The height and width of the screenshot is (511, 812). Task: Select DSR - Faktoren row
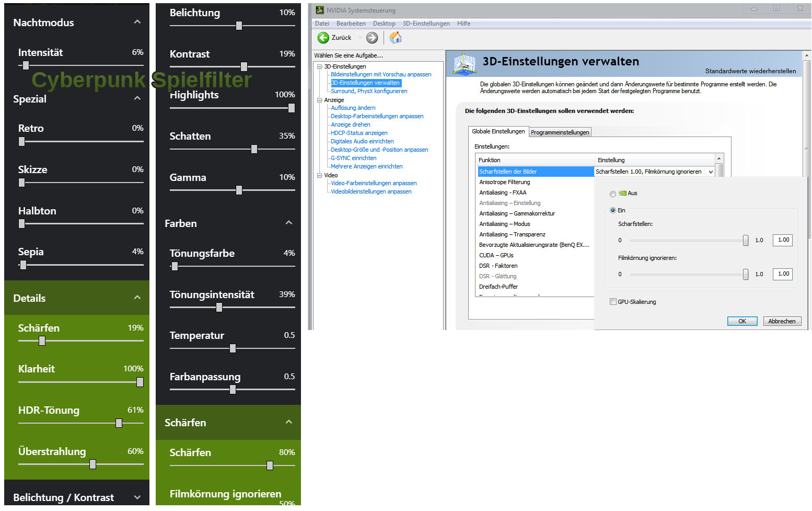[536, 266]
